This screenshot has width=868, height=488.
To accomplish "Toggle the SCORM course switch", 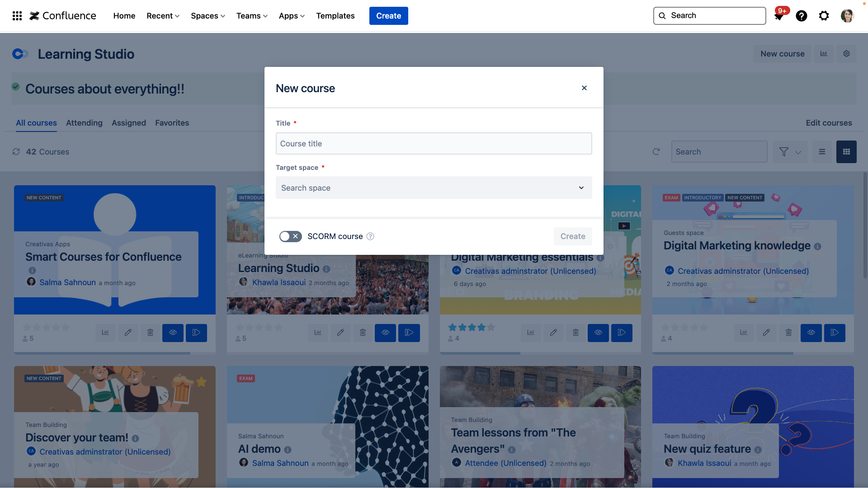I will [x=290, y=236].
